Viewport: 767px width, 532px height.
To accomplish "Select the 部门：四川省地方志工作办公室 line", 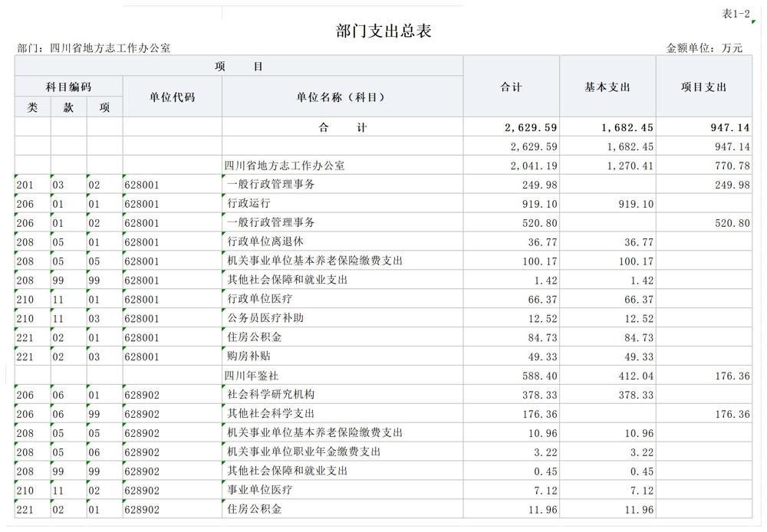I will coord(94,48).
